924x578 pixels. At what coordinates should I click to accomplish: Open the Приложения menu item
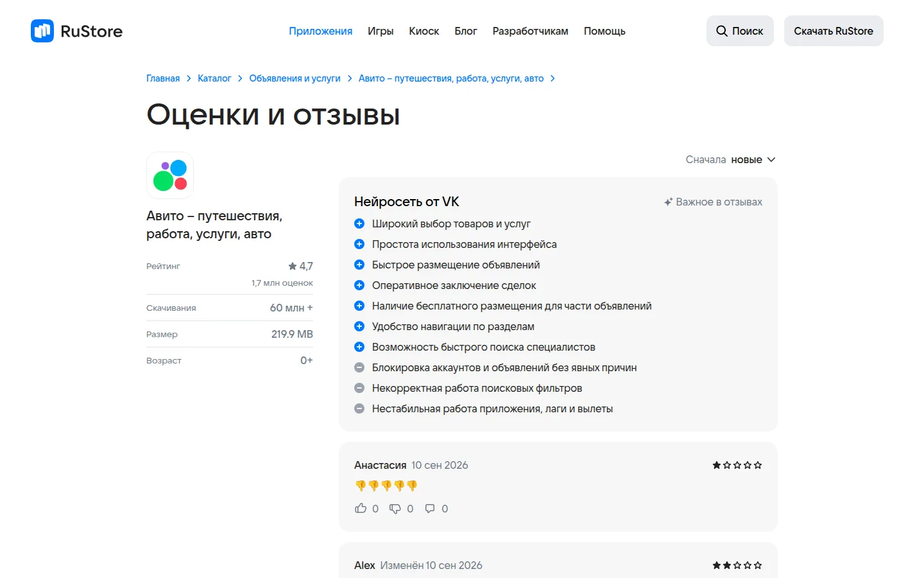tap(320, 31)
